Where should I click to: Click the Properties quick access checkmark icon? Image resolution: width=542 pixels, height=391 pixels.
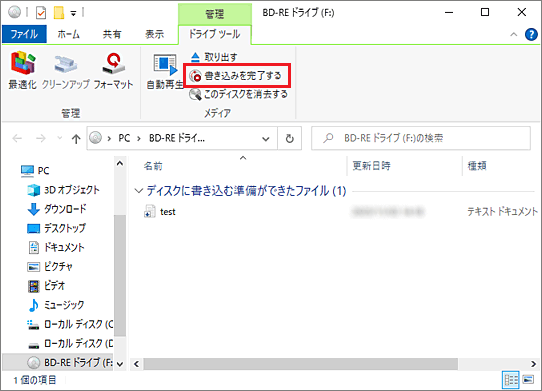click(41, 13)
